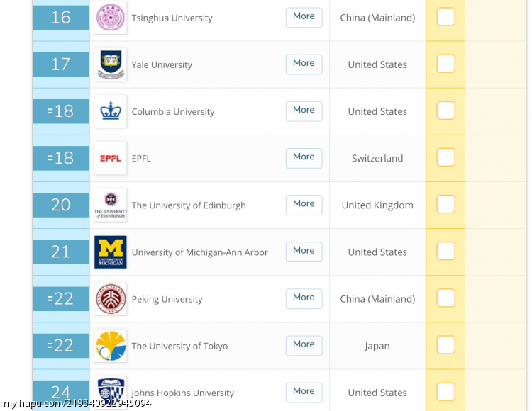Open the Johns Hopkins University name link
The image size is (532, 411).
click(182, 393)
